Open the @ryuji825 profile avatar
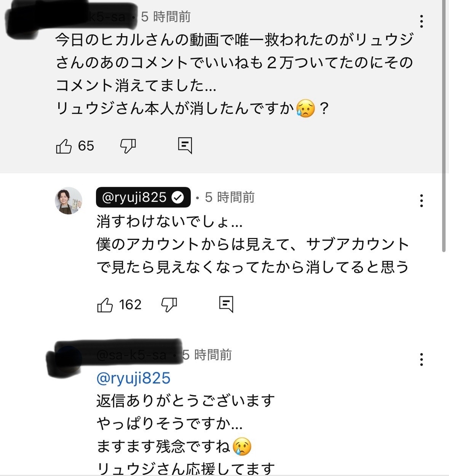 tap(68, 201)
